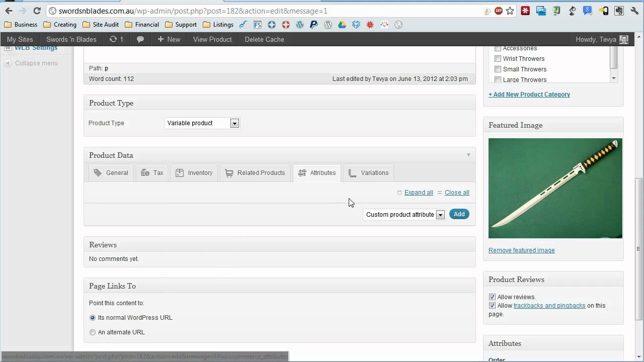This screenshot has height=362, width=644.
Task: Open the General product data tab
Action: [x=111, y=173]
